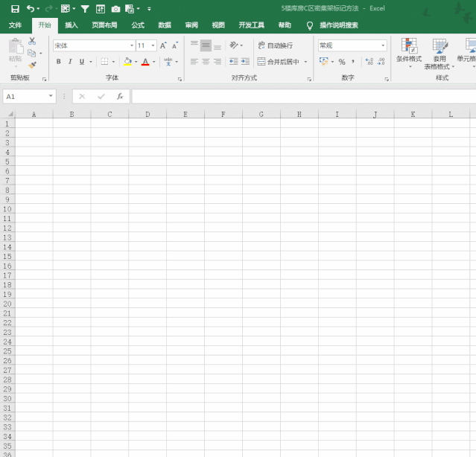Undo the last action

(x=31, y=8)
